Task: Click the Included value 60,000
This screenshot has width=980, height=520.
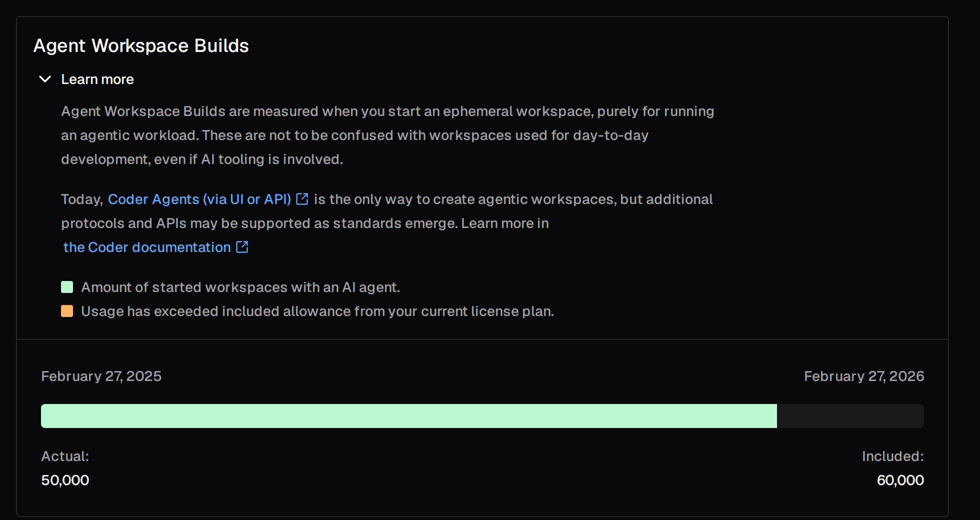Action: (x=900, y=480)
